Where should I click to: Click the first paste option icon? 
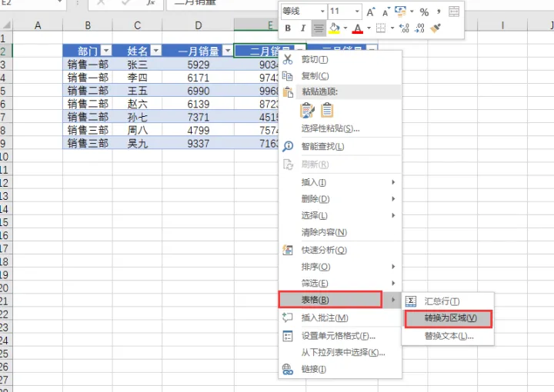point(307,110)
